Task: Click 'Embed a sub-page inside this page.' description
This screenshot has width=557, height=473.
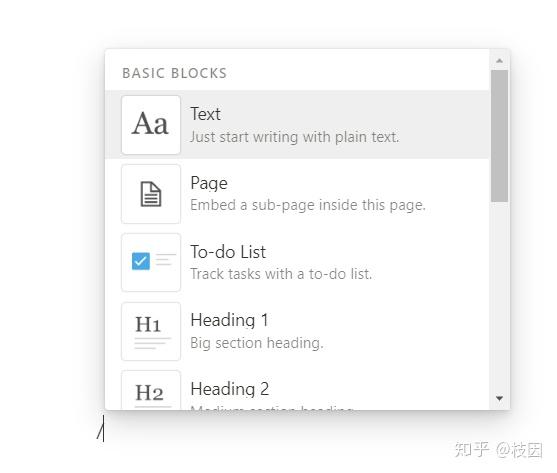Action: point(308,205)
